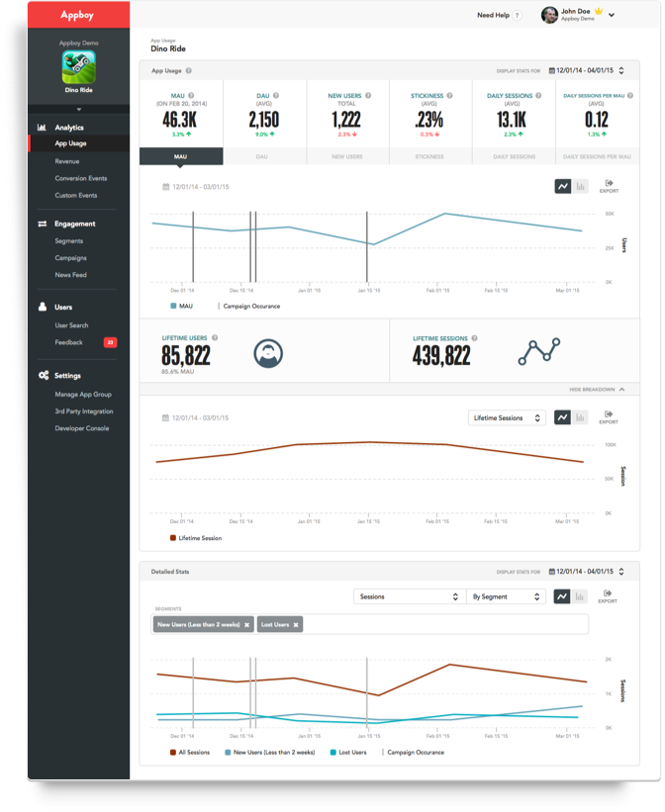Viewport: 665px width, 812px height.
Task: Open the By Segment dropdown
Action: point(507,596)
